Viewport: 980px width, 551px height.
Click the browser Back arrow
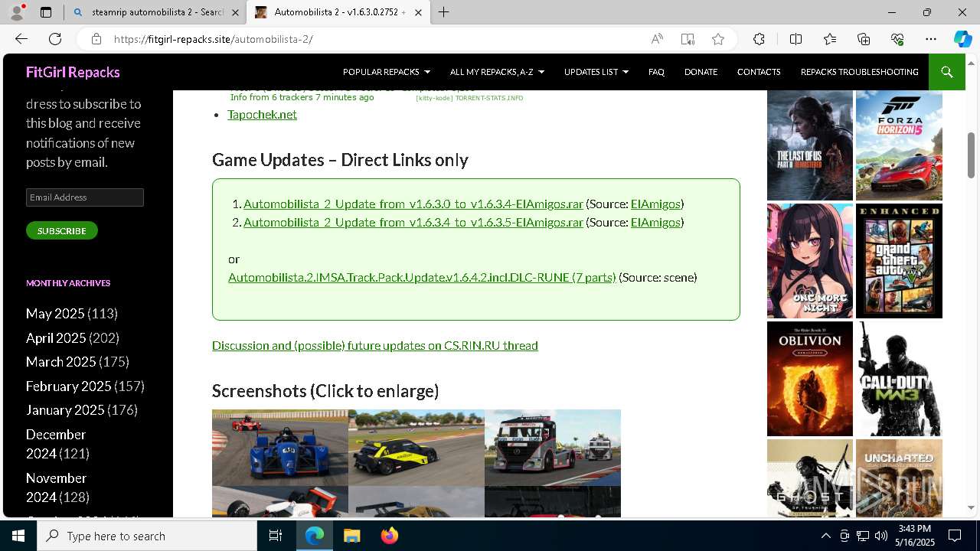tap(21, 39)
